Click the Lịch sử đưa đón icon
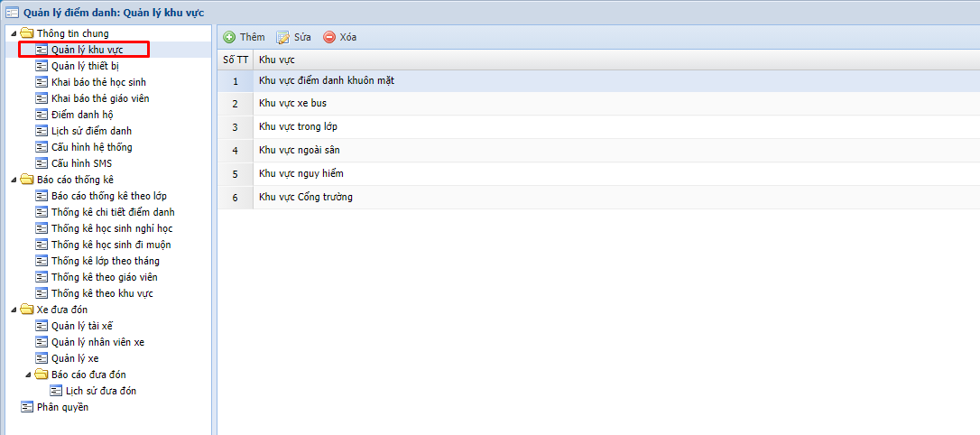Image resolution: width=980 pixels, height=435 pixels. click(x=56, y=391)
